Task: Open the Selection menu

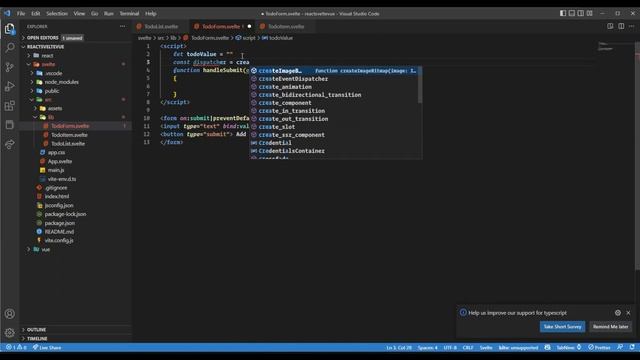Action: pyautogui.click(x=57, y=13)
